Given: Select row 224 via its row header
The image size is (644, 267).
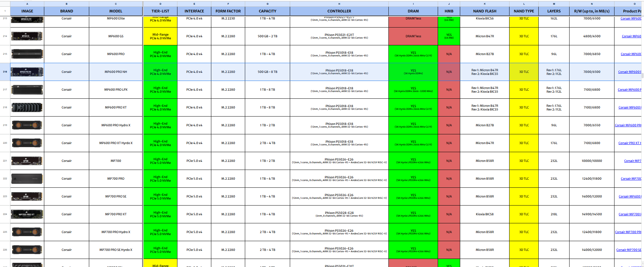Looking at the screenshot, I should point(5,214).
